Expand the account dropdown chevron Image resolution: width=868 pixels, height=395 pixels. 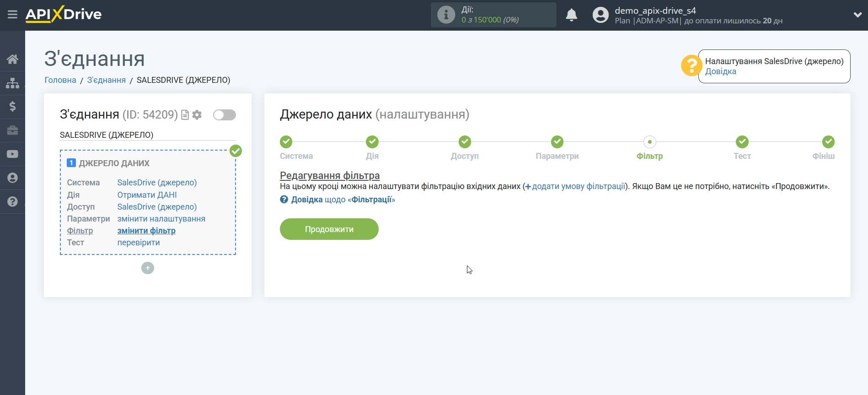tap(857, 15)
